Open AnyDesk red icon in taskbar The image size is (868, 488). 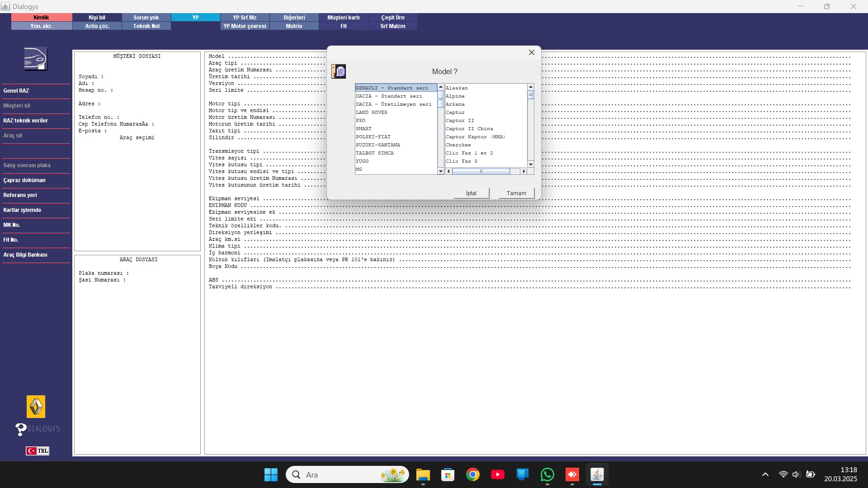point(572,474)
